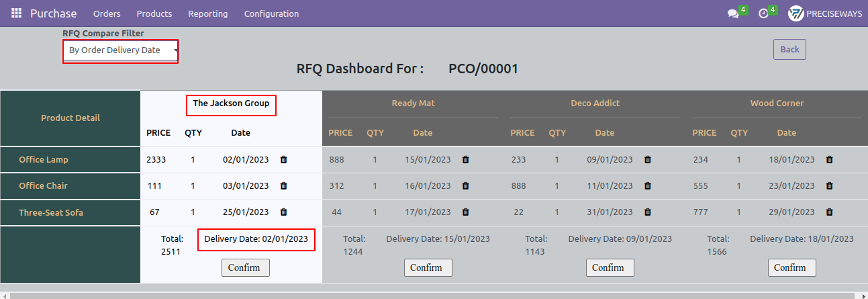868x299 pixels.
Task: Confirm The Jackson Group quotation
Action: (x=246, y=267)
